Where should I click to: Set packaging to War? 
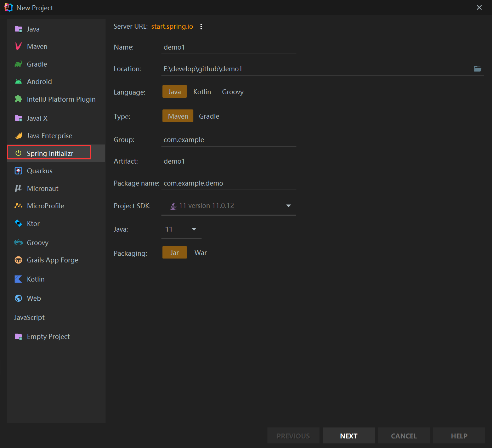[200, 253]
